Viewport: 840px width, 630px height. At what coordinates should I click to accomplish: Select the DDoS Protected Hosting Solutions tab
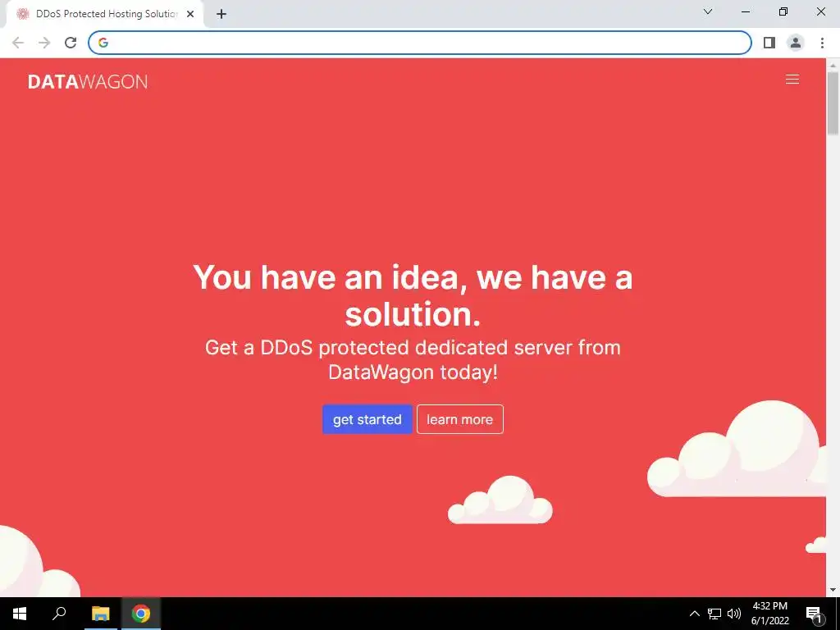105,14
